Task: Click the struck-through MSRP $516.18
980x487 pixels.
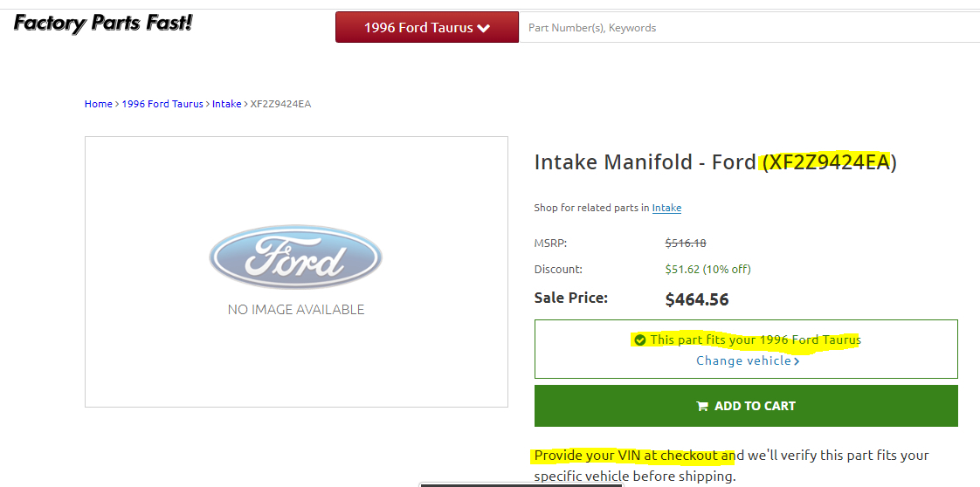Action: click(x=687, y=243)
